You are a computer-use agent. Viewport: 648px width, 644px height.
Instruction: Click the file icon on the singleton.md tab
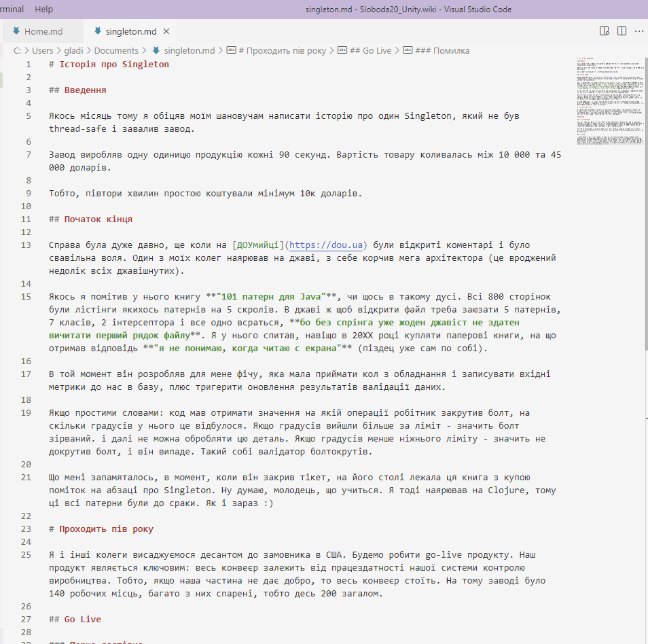pyautogui.click(x=98, y=31)
